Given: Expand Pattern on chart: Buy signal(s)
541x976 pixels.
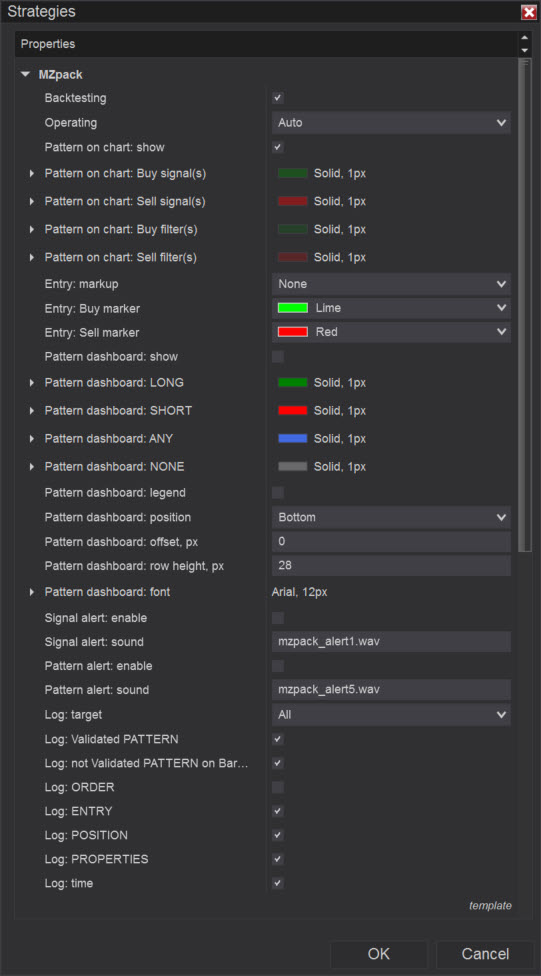Looking at the screenshot, I should (x=32, y=173).
